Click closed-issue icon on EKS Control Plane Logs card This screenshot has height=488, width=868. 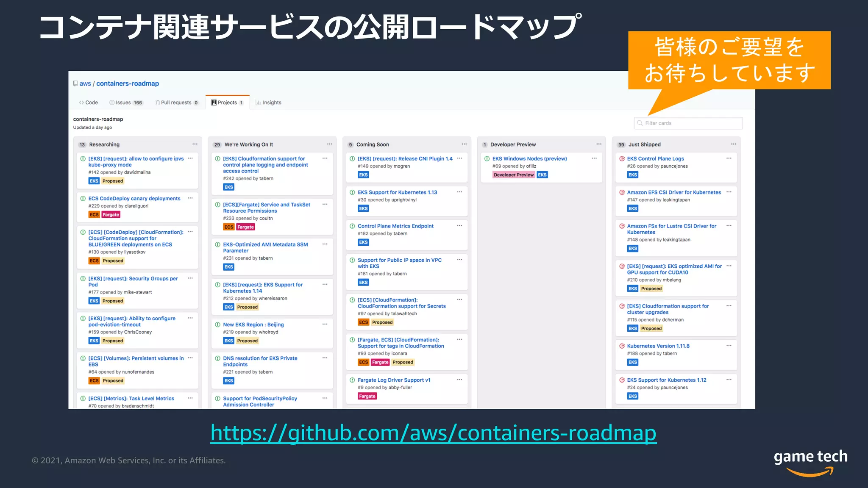click(x=622, y=158)
